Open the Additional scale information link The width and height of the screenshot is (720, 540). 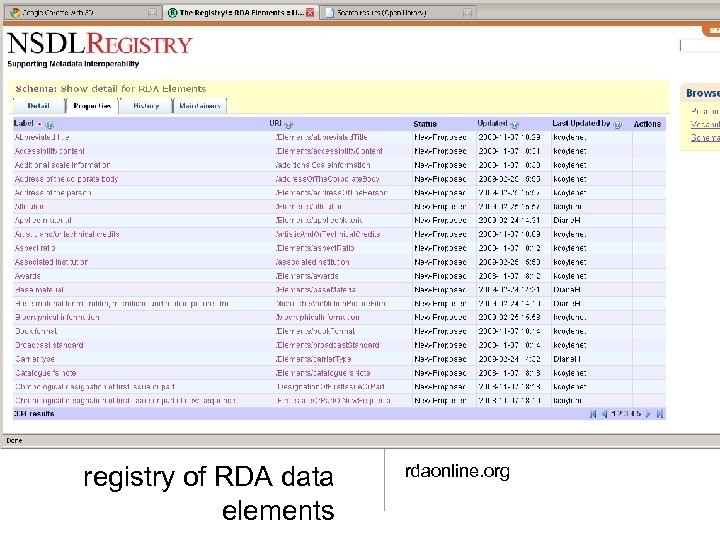[x=62, y=165]
